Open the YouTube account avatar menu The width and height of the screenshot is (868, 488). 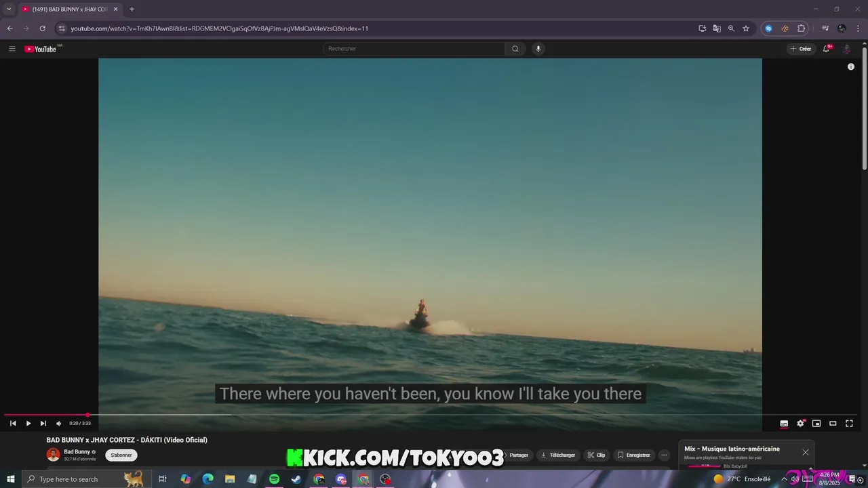[x=846, y=49]
